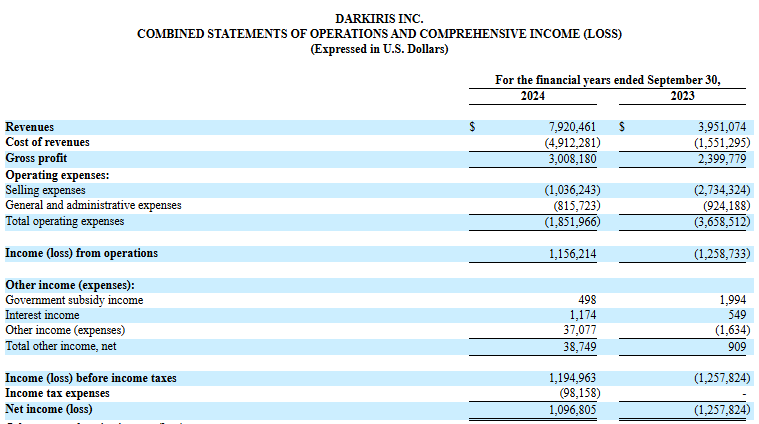This screenshot has width=759, height=424.
Task: Click the 2024 net income value 1,096,805
Action: pos(572,409)
